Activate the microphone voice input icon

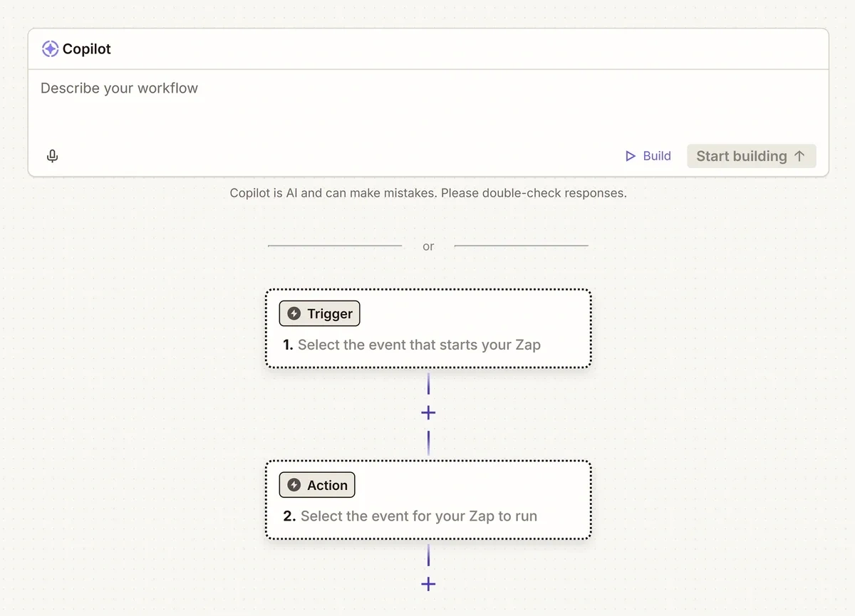coord(52,156)
